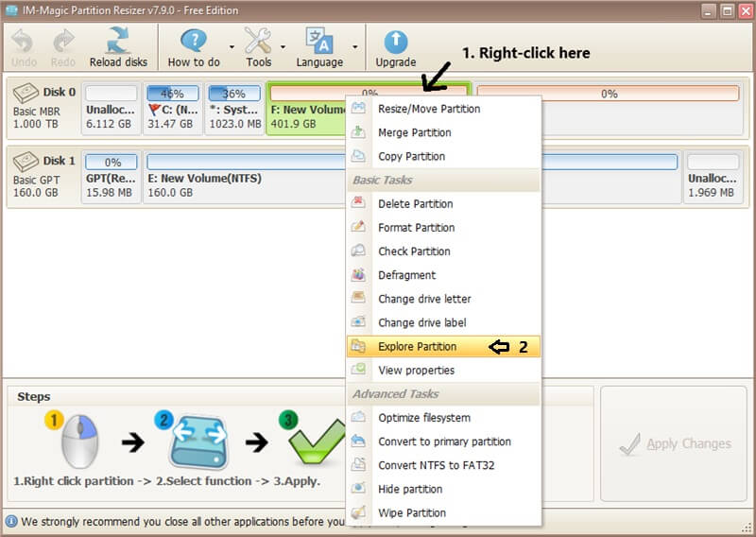Choose Check Partition option
This screenshot has height=537, width=756.
443,251
